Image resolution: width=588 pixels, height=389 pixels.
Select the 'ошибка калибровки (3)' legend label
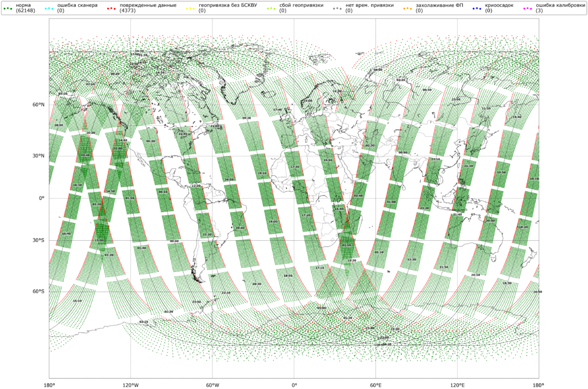tap(556, 8)
